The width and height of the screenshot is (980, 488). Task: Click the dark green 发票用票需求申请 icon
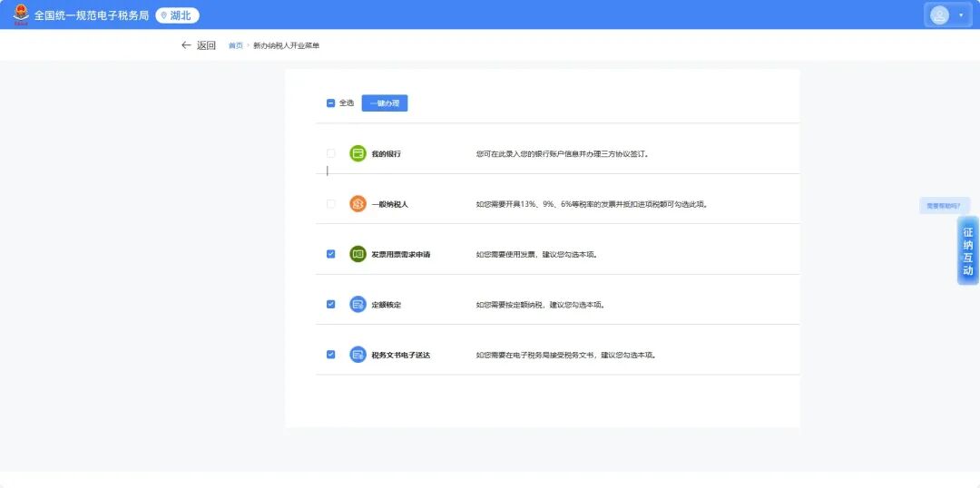coord(358,254)
